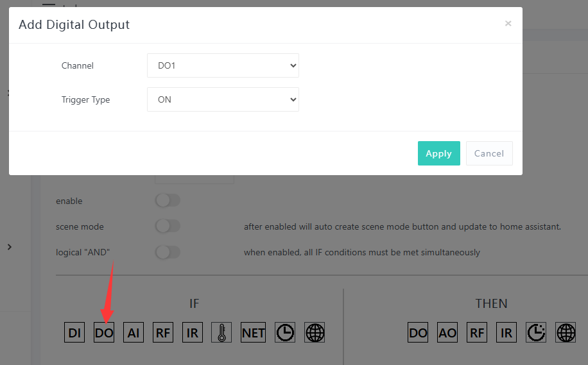This screenshot has width=588, height=365.
Task: Click the DI icon under IF
Action: [x=74, y=332]
